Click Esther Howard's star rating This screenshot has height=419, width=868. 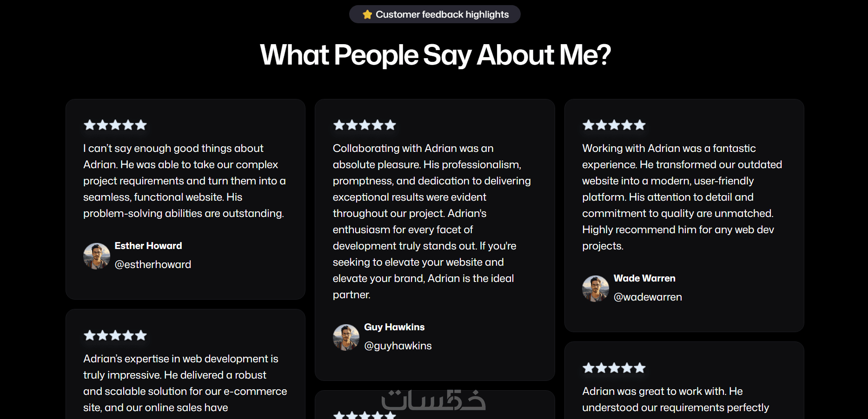coord(115,125)
